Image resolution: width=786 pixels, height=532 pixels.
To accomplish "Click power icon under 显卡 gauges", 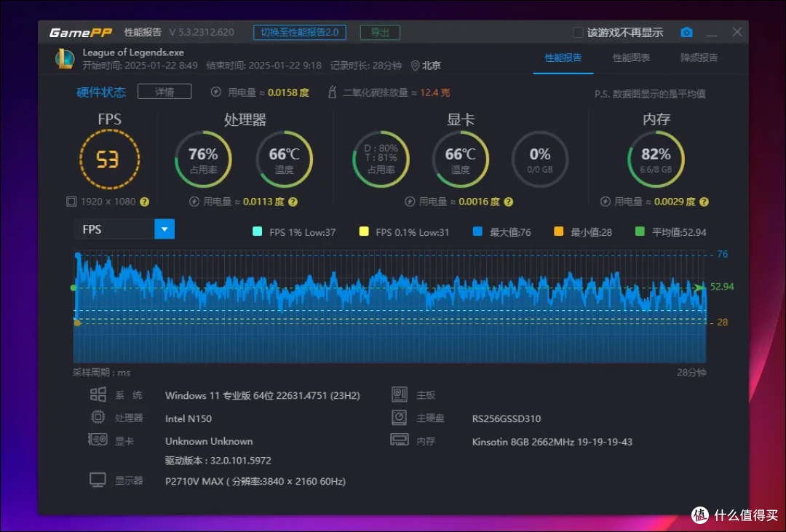I will click(x=410, y=202).
